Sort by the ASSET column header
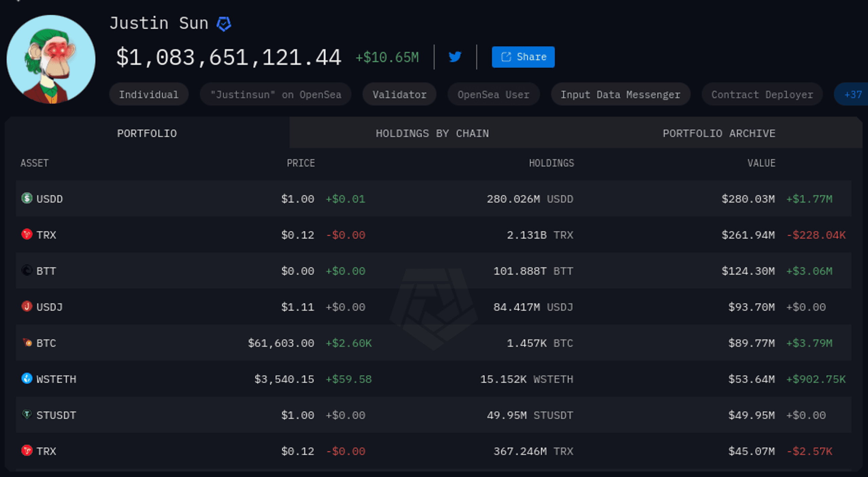 coord(35,163)
